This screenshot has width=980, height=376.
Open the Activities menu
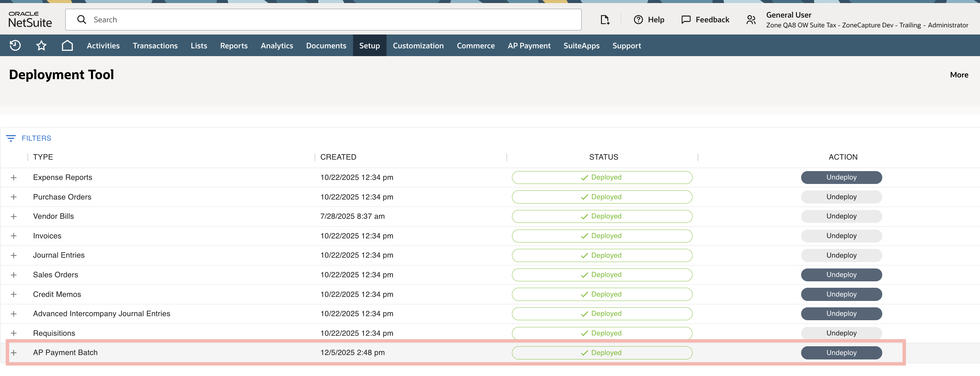coord(103,46)
